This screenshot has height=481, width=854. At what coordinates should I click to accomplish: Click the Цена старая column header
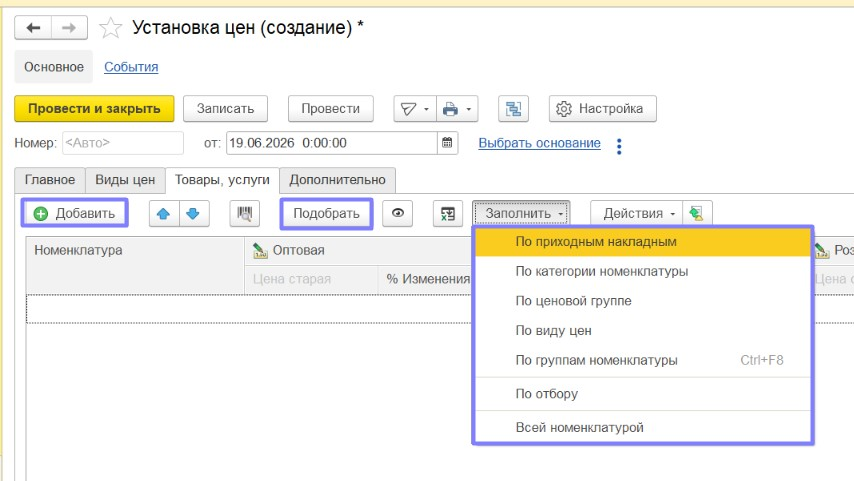[311, 279]
